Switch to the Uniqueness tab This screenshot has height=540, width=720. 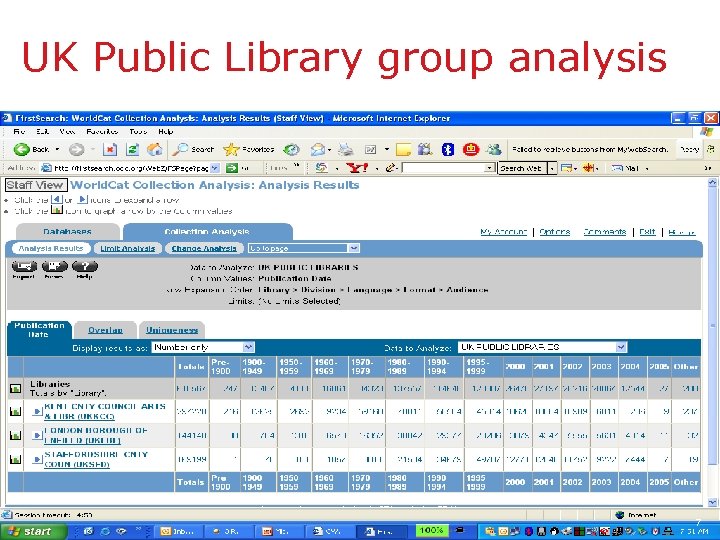coord(172,330)
